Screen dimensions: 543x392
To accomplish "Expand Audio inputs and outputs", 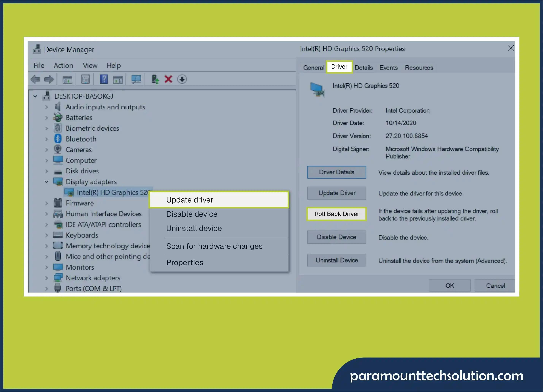I will click(46, 107).
